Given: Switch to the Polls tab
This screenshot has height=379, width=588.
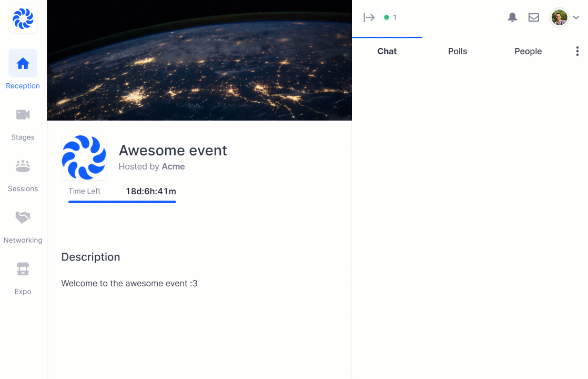Looking at the screenshot, I should pos(458,51).
